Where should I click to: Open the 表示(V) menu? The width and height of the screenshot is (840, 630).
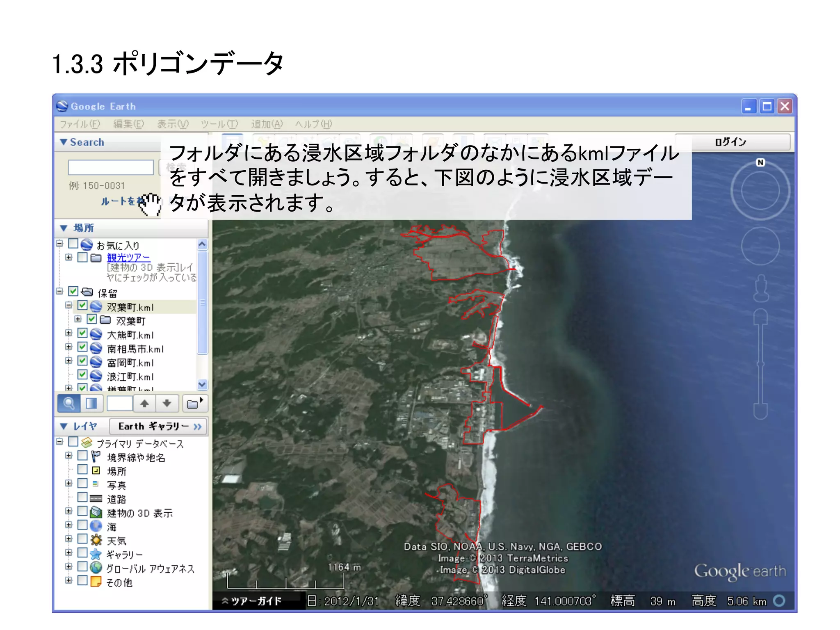[173, 124]
